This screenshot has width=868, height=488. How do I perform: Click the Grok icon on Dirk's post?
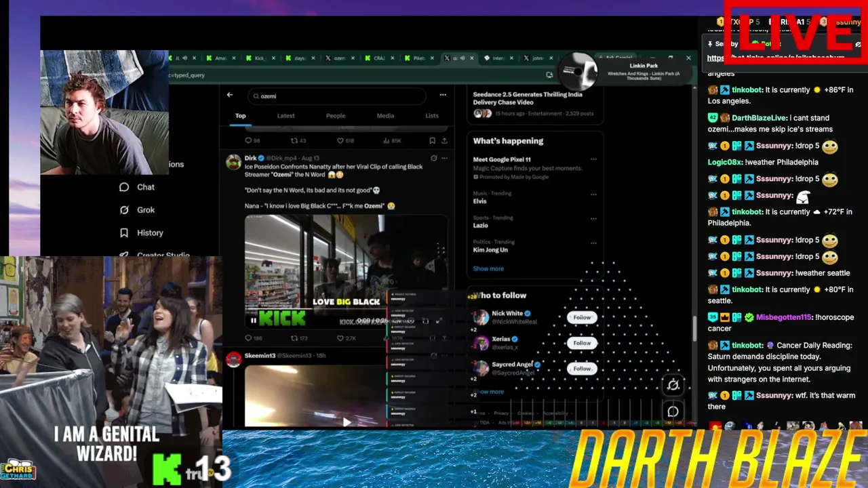click(x=433, y=158)
